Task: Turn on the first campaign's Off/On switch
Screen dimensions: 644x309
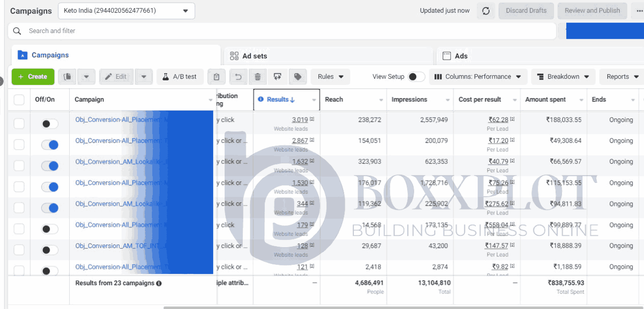Action: 50,124
